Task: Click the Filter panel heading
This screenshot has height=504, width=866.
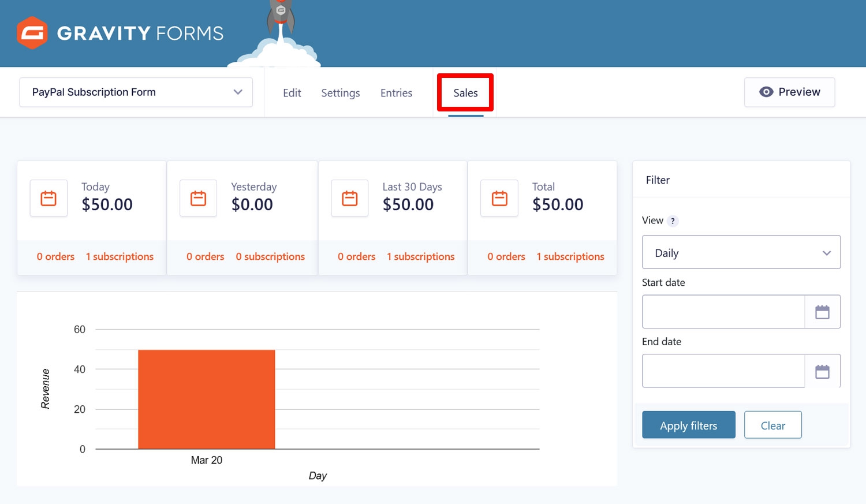Action: click(658, 180)
